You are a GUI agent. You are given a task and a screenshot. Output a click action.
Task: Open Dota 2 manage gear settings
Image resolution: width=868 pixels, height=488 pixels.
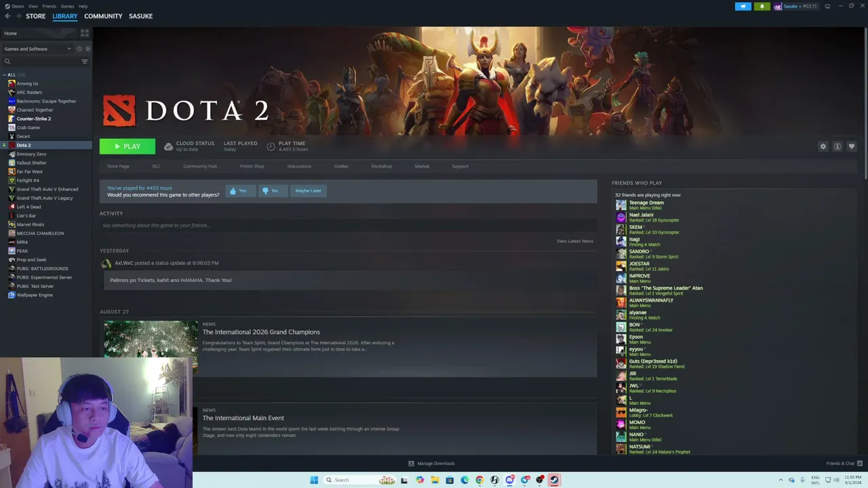click(x=823, y=146)
